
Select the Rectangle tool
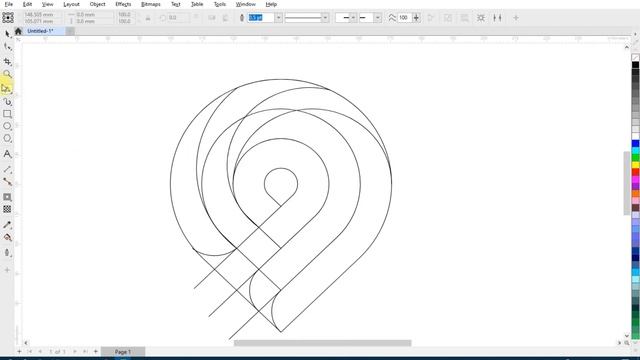click(7, 114)
